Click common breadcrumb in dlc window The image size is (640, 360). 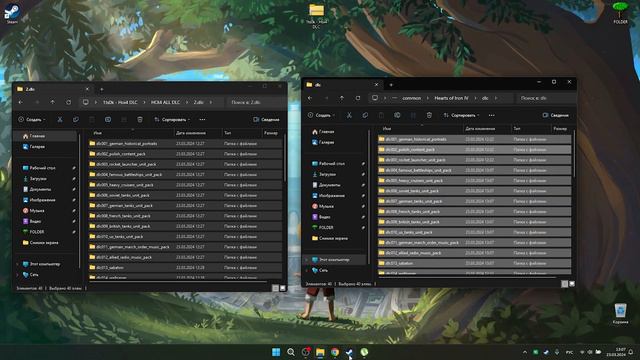click(411, 98)
